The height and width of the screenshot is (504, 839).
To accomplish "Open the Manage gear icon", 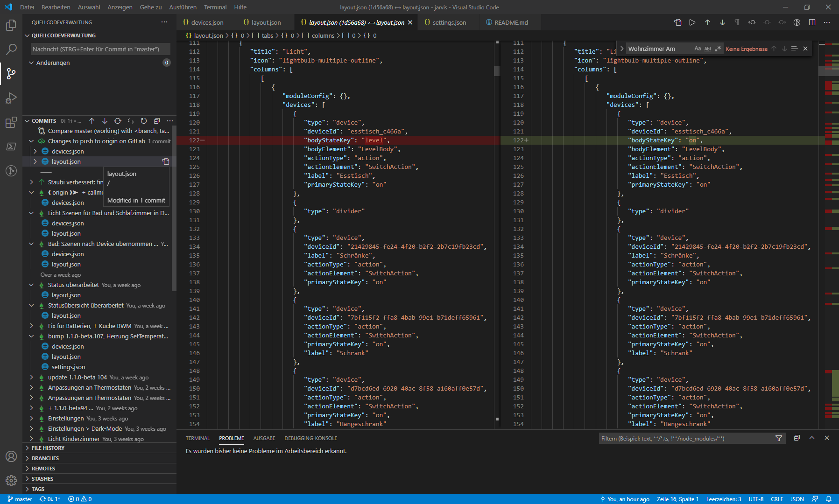I will (x=11, y=480).
